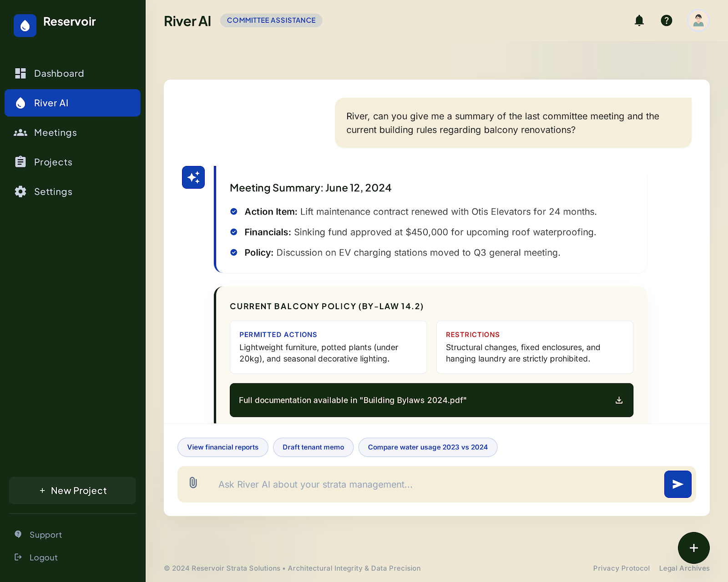
Task: Send message with the arrow button
Action: click(x=677, y=484)
